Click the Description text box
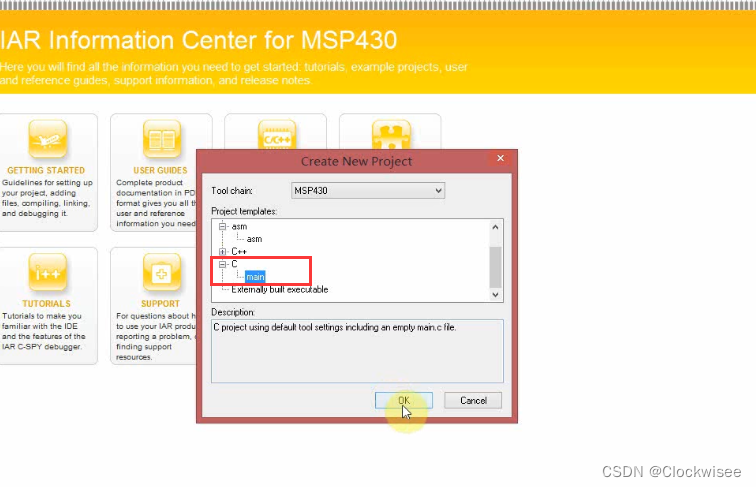Viewport: 756px width, 487px height. pyautogui.click(x=357, y=351)
